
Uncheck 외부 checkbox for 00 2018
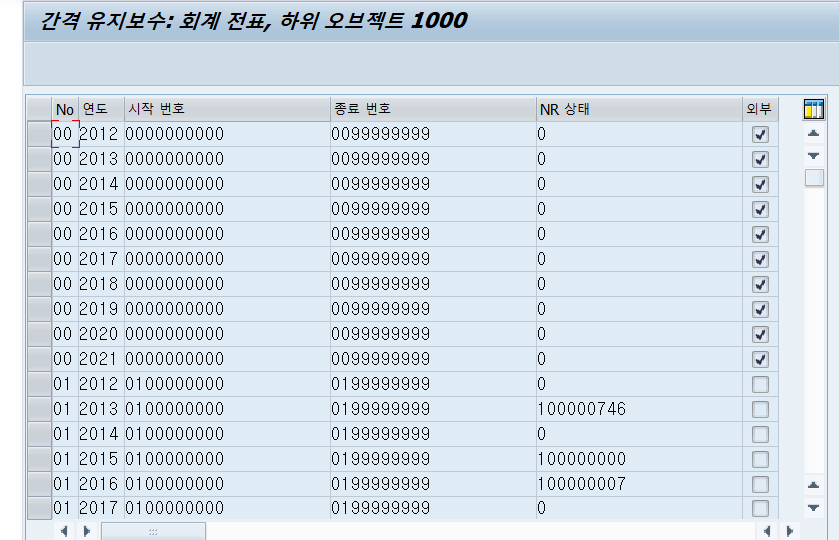760,284
